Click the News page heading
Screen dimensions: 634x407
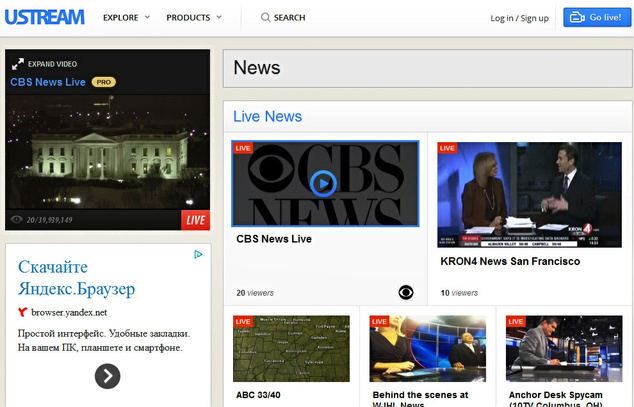256,67
